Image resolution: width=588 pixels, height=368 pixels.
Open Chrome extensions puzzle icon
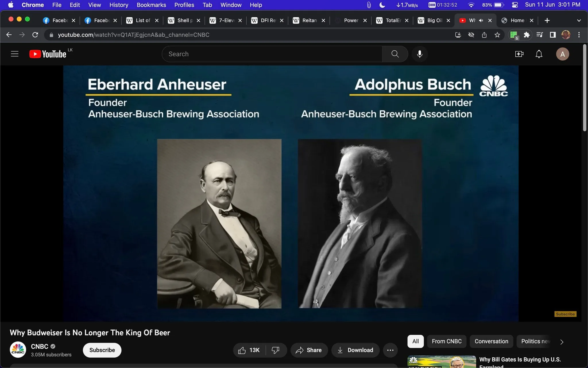click(527, 35)
